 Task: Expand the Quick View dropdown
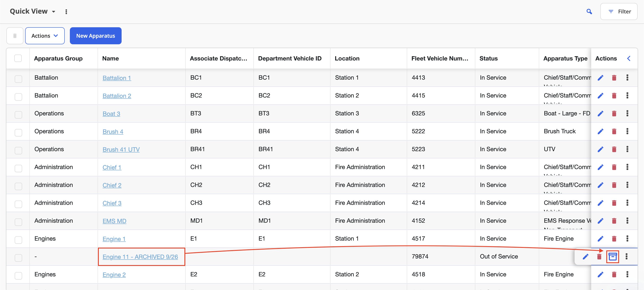(53, 12)
